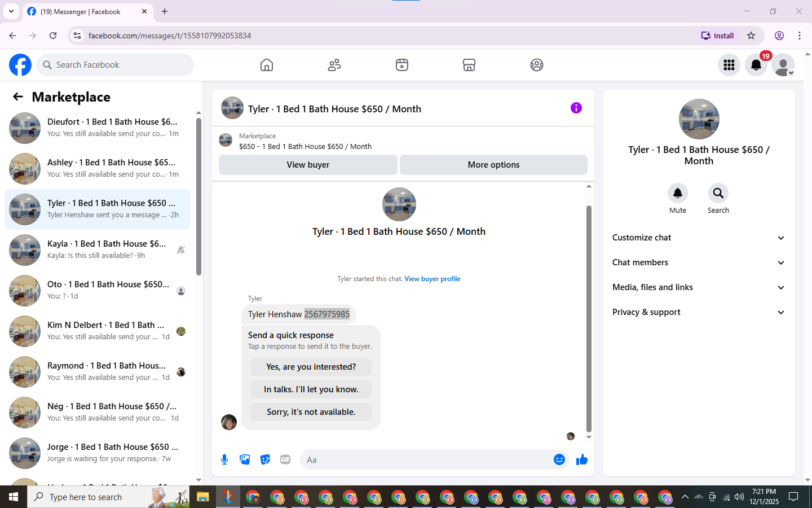Open Oto conversation in list
Screen dimensions: 812x508
[97, 291]
